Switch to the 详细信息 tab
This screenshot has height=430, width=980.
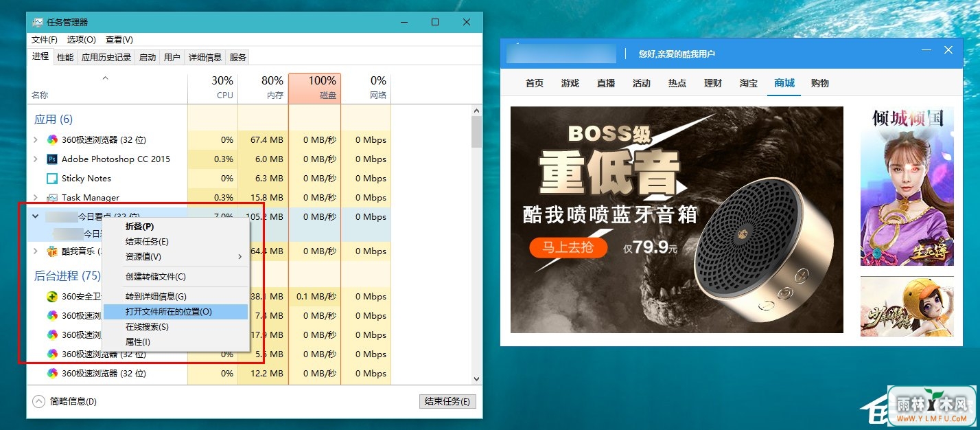point(205,58)
